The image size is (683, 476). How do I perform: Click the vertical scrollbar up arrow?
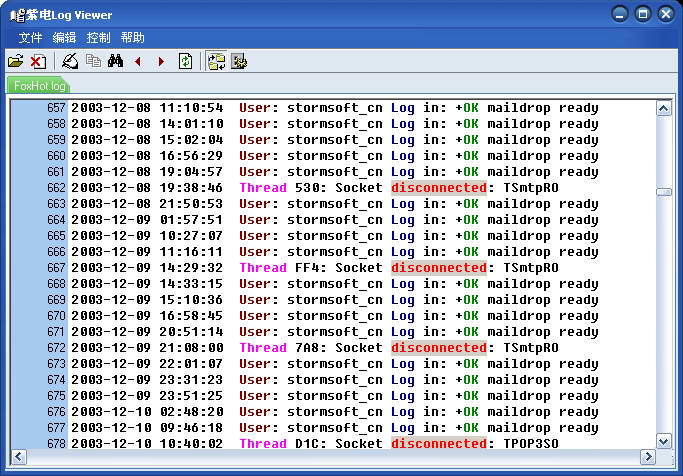pyautogui.click(x=664, y=108)
